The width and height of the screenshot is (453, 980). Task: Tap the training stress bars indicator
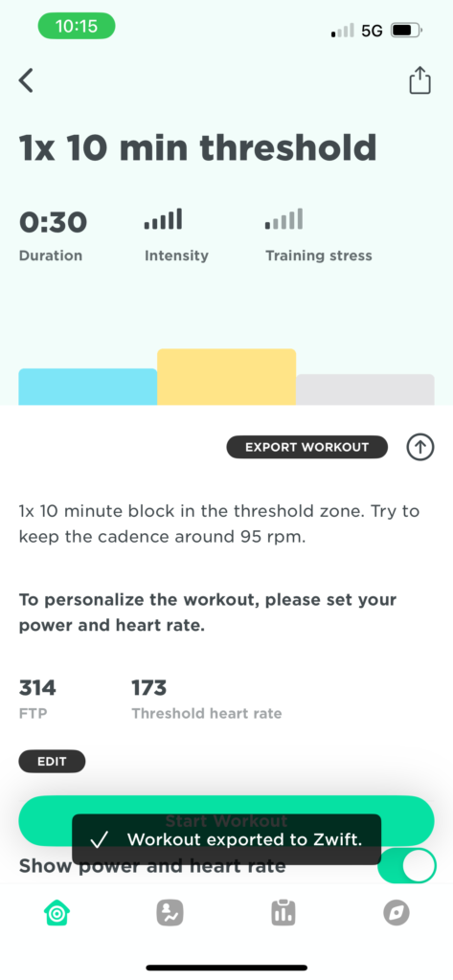point(284,219)
